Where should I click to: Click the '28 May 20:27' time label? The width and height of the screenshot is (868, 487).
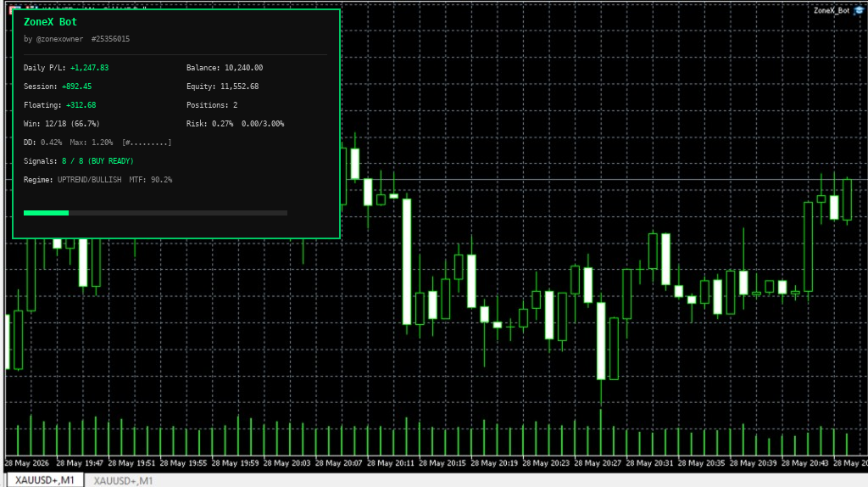coord(598,463)
